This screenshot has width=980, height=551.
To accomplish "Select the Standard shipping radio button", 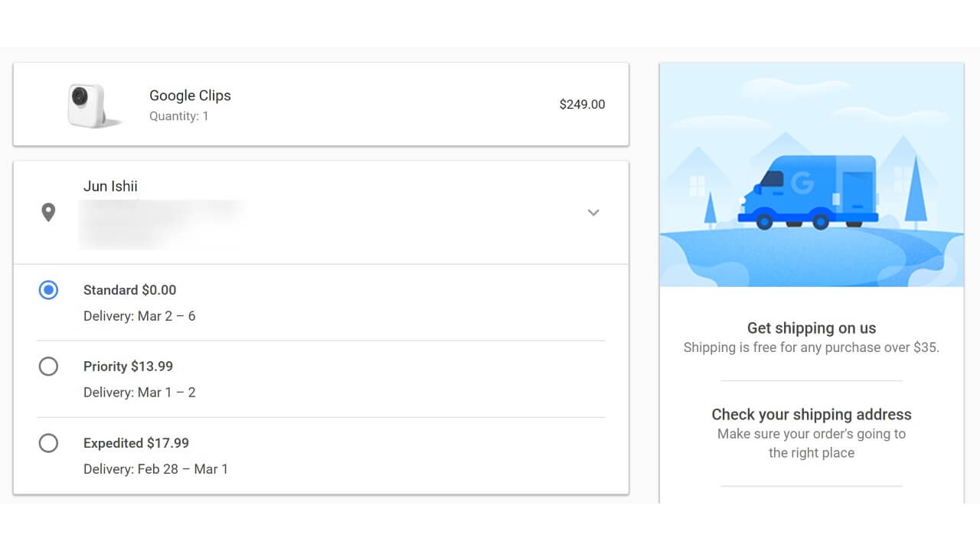I will click(x=48, y=290).
